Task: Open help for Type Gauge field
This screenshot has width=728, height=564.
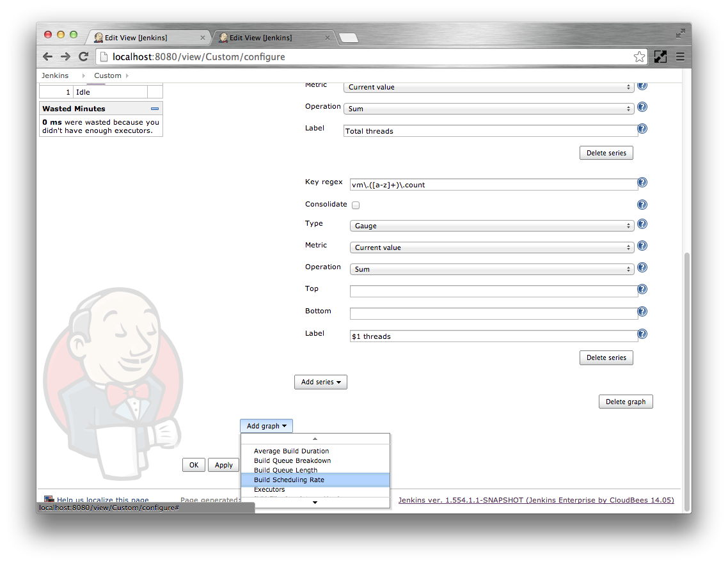Action: pyautogui.click(x=642, y=224)
